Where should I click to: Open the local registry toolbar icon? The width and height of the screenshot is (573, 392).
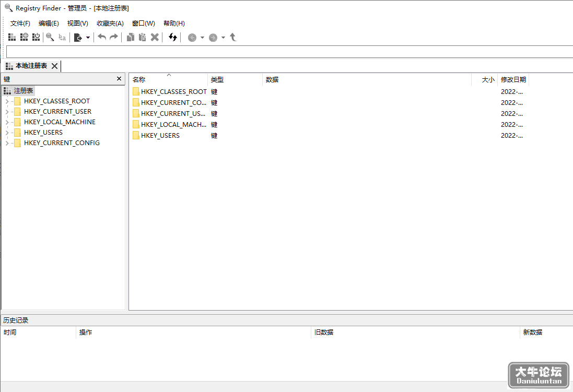click(x=11, y=37)
